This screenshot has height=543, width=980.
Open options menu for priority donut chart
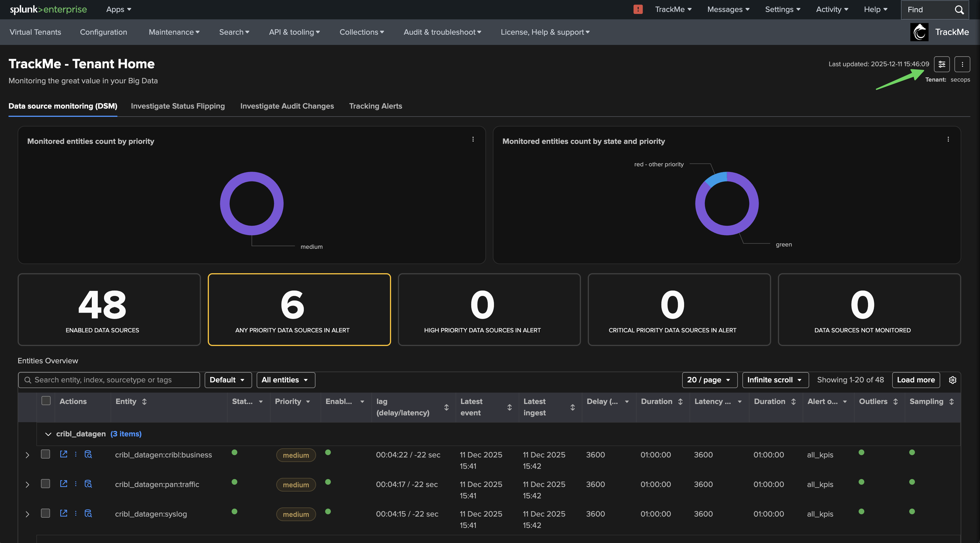pyautogui.click(x=473, y=139)
